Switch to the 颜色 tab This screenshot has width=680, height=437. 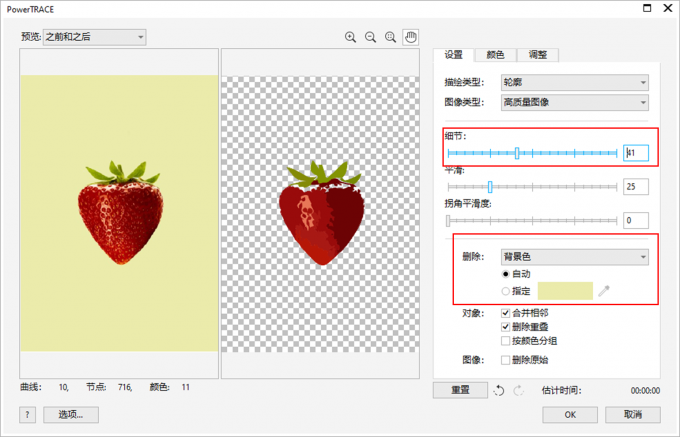pos(497,55)
